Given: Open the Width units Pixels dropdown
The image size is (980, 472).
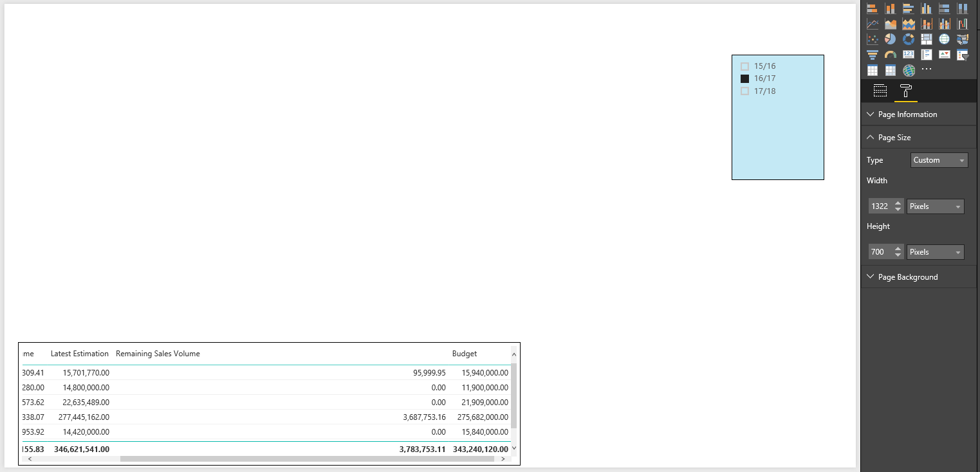Looking at the screenshot, I should click(936, 206).
